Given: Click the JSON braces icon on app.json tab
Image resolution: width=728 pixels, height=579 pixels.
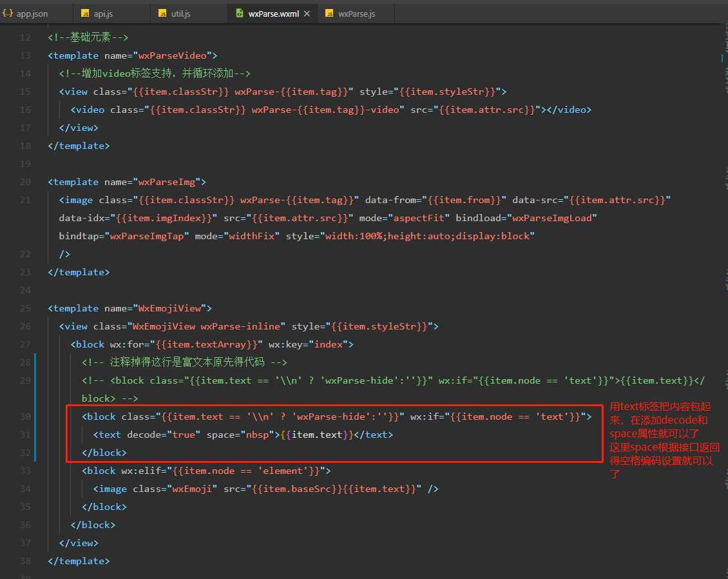Looking at the screenshot, I should (x=8, y=14).
